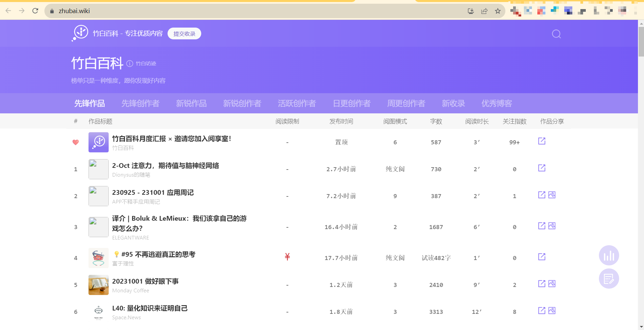
Task: Open the floating note edit button
Action: tap(609, 279)
